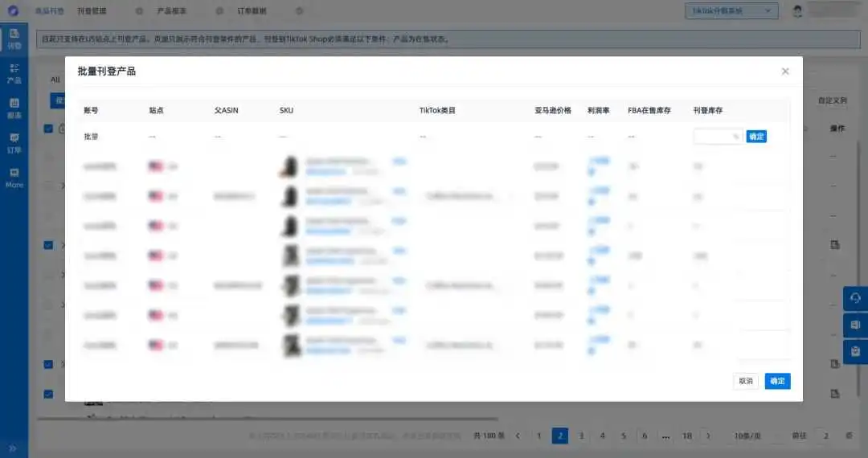Click the publish icon beside the third checked background row

coord(835,364)
